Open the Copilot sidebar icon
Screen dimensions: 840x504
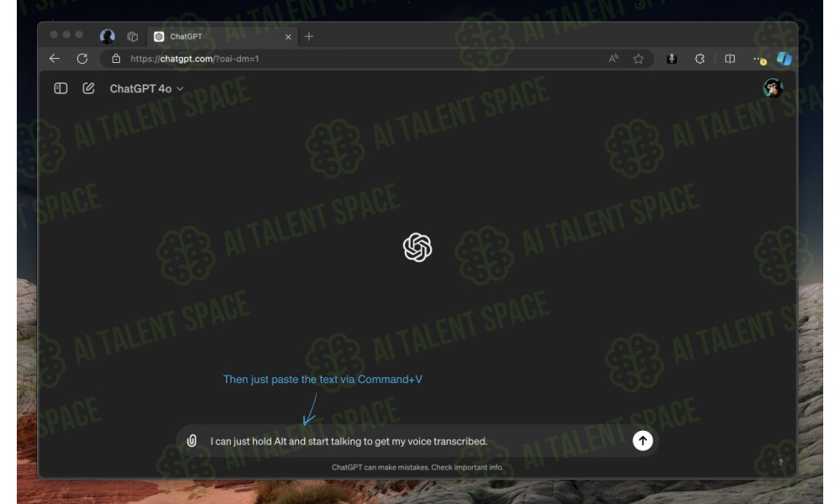point(785,59)
